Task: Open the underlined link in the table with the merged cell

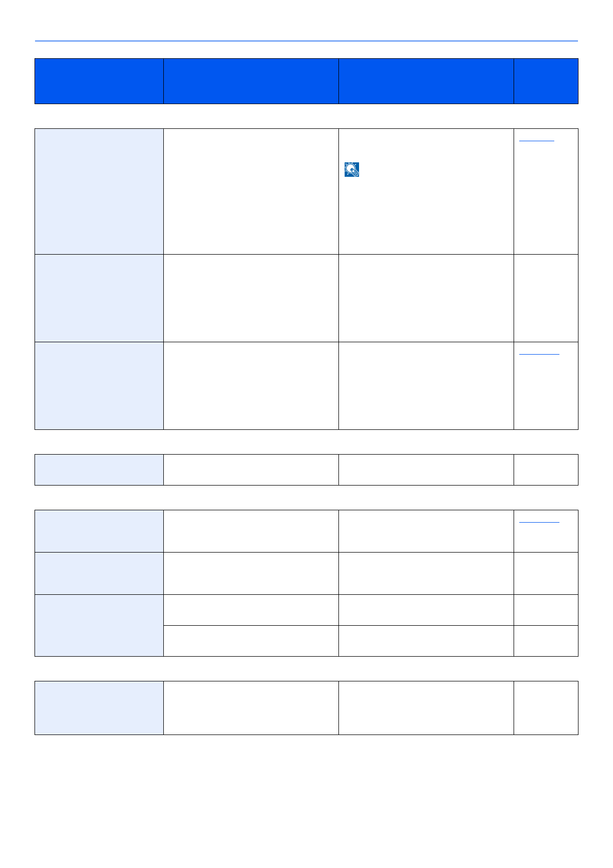Action: pos(539,522)
